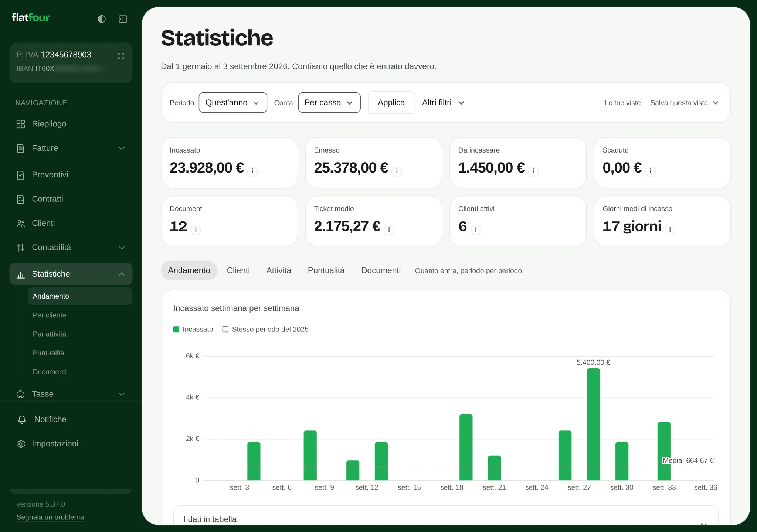Image resolution: width=757 pixels, height=532 pixels.
Task: Click the P. IVA number 12345678903
Action: (66, 55)
